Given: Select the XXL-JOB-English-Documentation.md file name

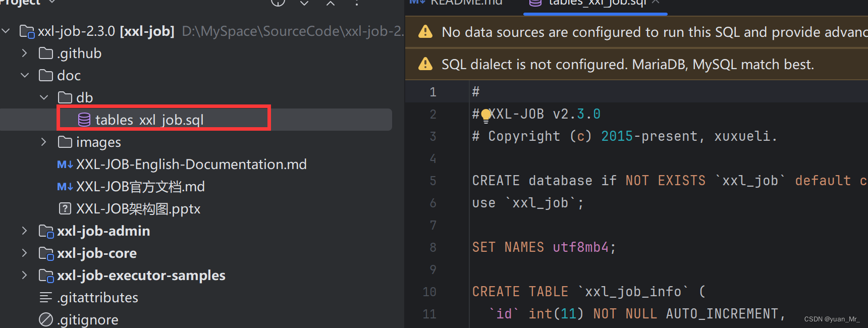Looking at the screenshot, I should [191, 165].
